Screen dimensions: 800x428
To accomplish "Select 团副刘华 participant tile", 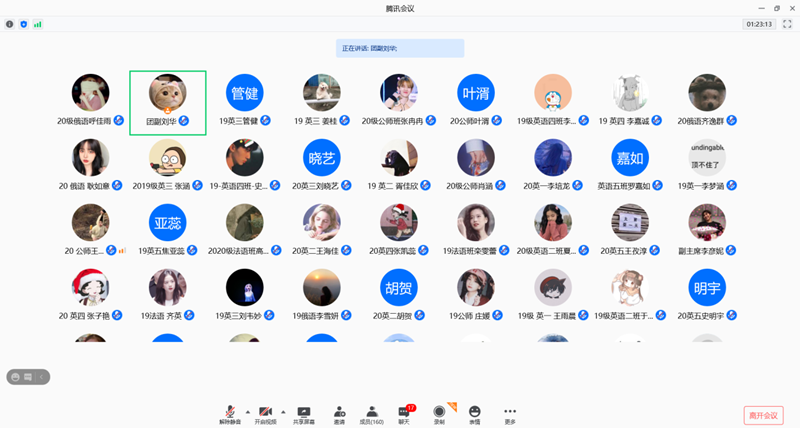I will (168, 102).
